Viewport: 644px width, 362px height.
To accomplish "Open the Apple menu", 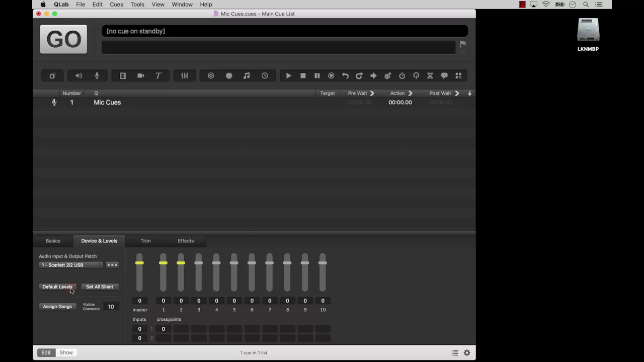I will [43, 5].
